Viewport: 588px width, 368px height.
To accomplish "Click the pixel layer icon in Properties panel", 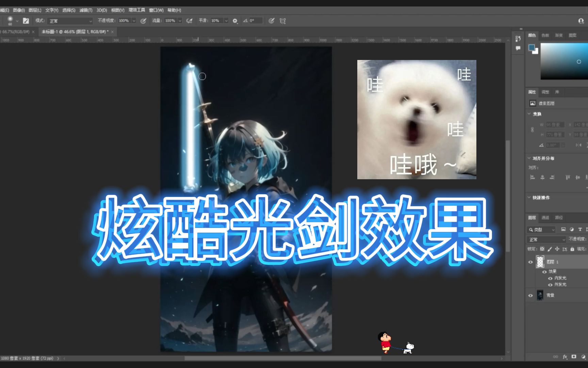I will [x=533, y=103].
